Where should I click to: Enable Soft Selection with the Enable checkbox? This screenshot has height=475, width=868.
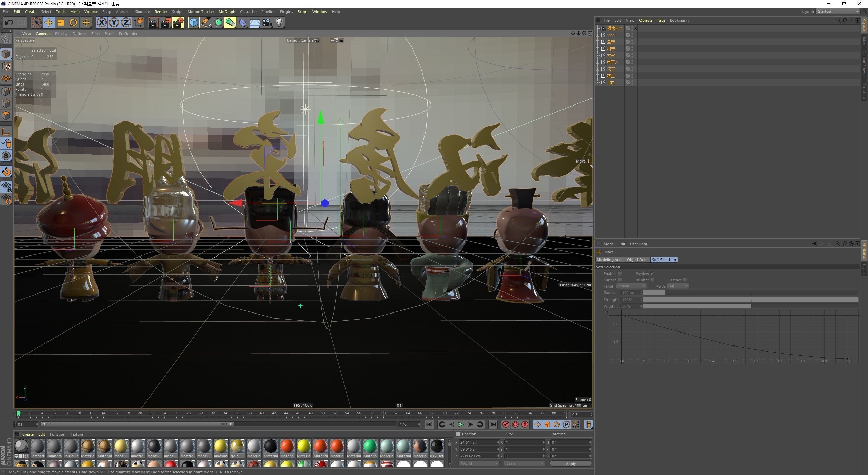(x=620, y=273)
